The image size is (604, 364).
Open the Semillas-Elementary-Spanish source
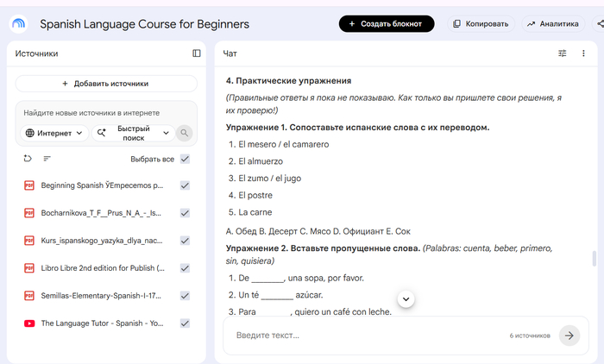click(101, 296)
